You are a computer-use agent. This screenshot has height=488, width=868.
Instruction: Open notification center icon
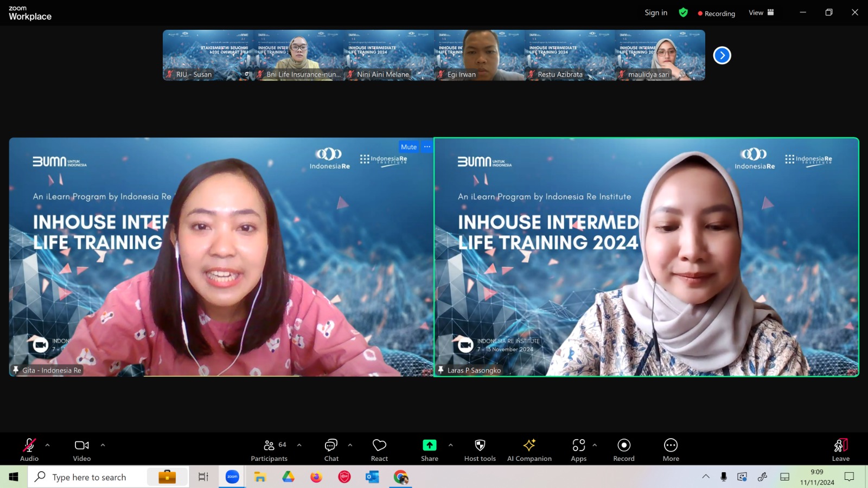850,477
